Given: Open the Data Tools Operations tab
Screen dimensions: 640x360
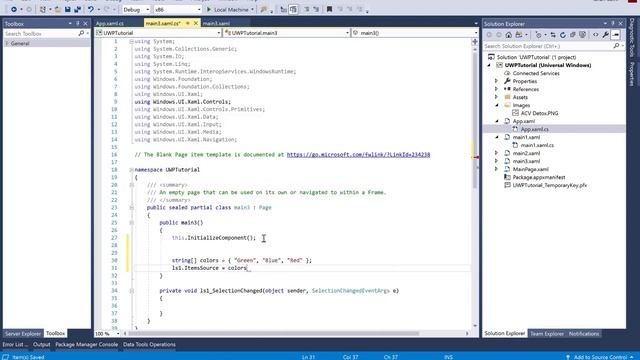Looking at the screenshot, I should tap(149, 344).
